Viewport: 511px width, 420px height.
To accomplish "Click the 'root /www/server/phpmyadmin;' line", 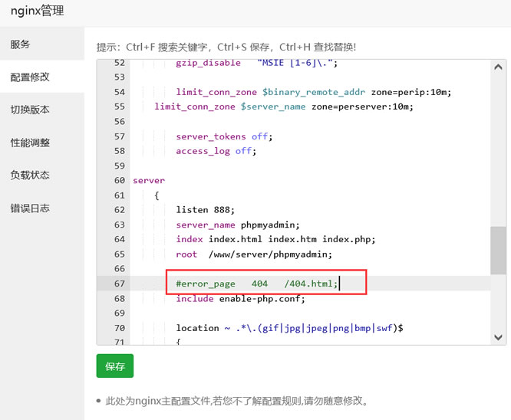I will pos(253,254).
